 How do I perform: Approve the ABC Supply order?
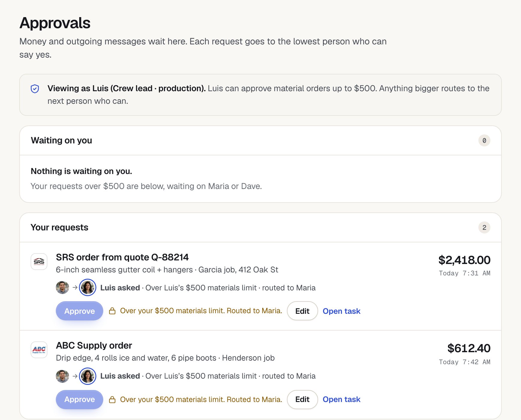point(80,400)
